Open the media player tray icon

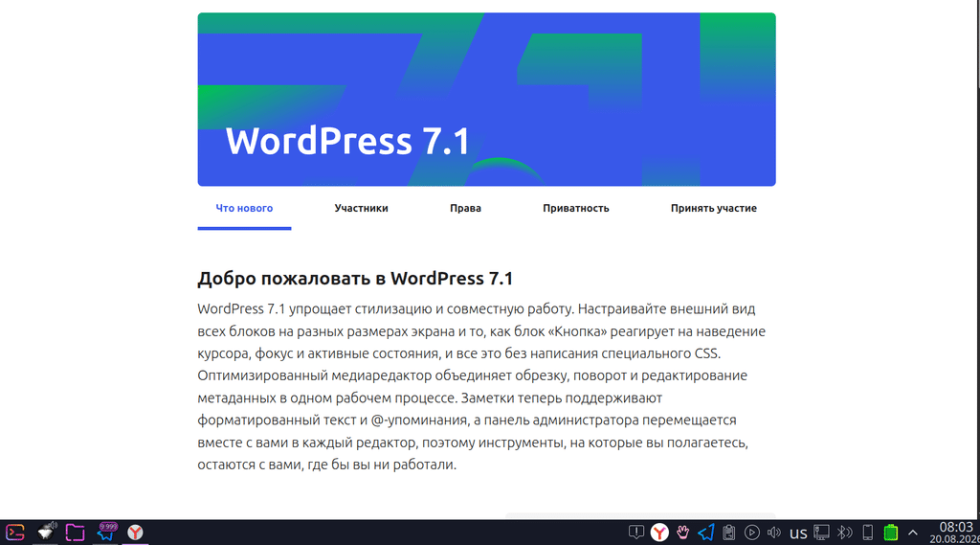click(752, 533)
